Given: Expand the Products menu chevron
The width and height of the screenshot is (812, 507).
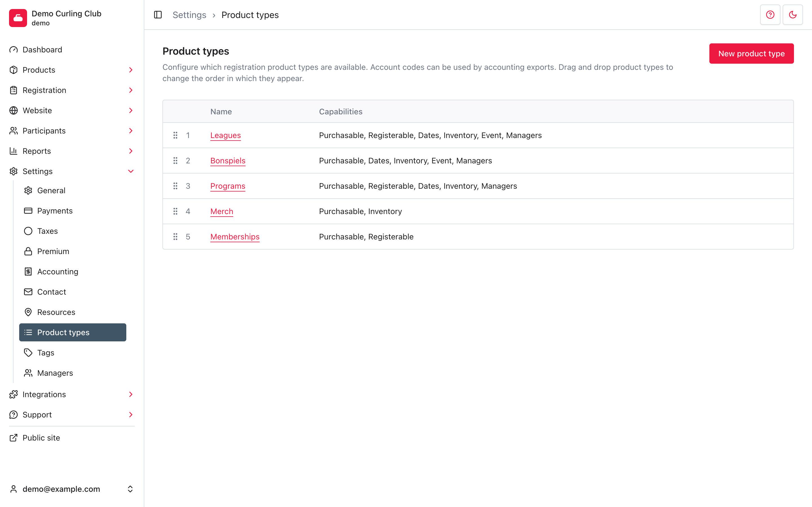Looking at the screenshot, I should [x=131, y=70].
